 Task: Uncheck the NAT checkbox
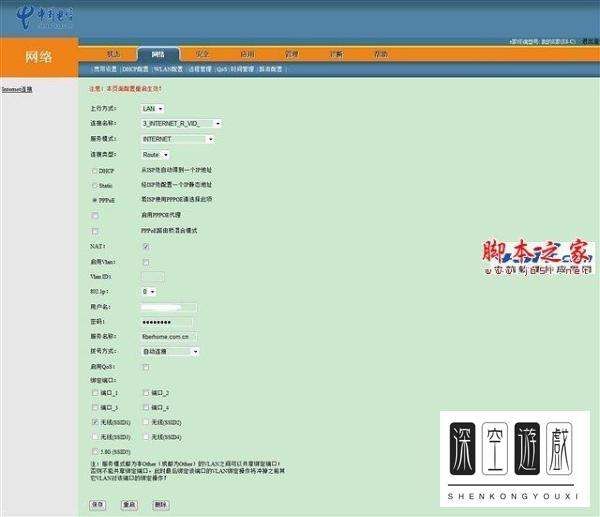pyautogui.click(x=146, y=246)
